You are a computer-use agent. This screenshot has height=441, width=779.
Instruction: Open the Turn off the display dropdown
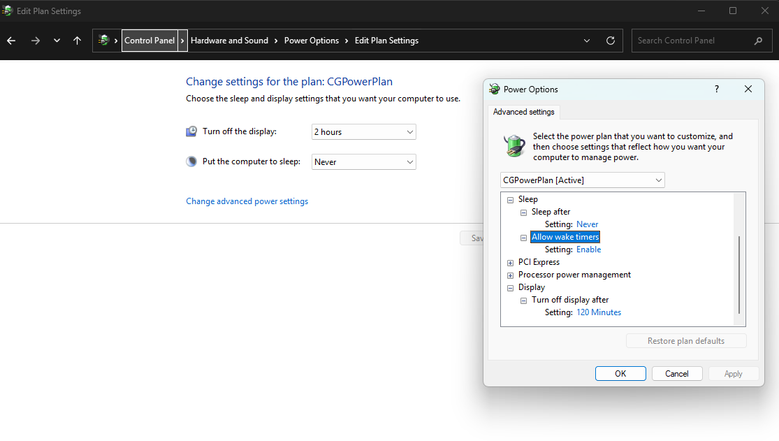click(x=364, y=132)
